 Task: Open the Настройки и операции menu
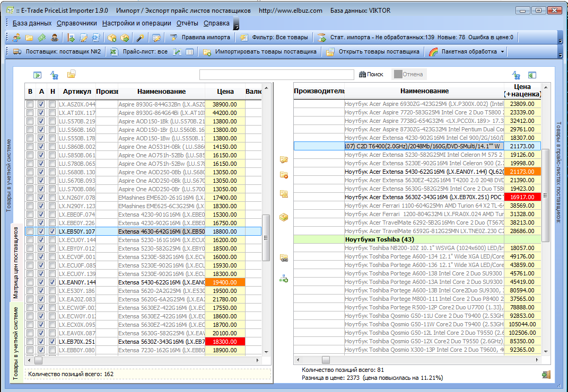[137, 23]
